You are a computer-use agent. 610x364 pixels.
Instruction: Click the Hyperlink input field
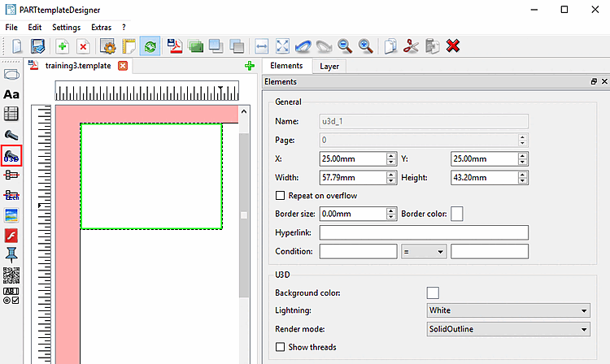(x=424, y=232)
